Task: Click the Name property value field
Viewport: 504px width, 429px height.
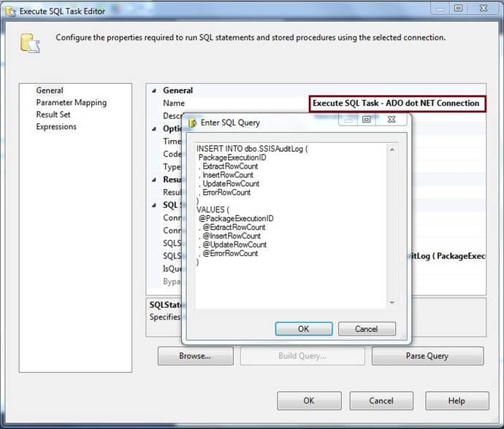Action: click(x=397, y=104)
